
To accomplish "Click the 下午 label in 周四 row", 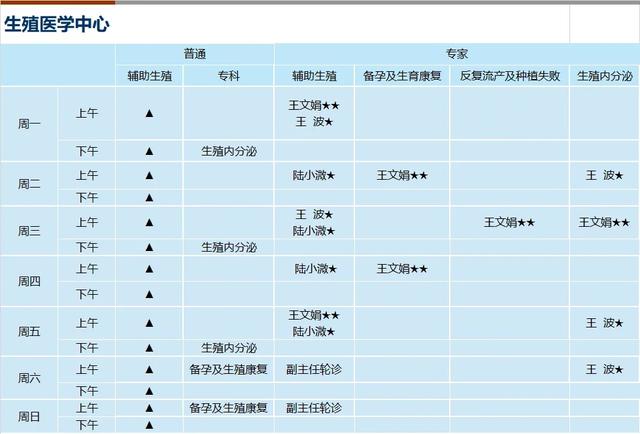I will [87, 294].
